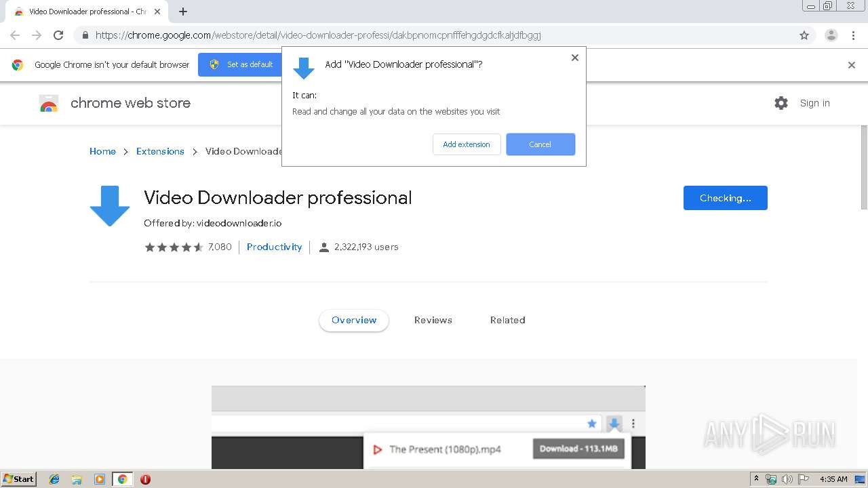Switch to the Related tab
Viewport: 868px width, 488px height.
pos(508,321)
